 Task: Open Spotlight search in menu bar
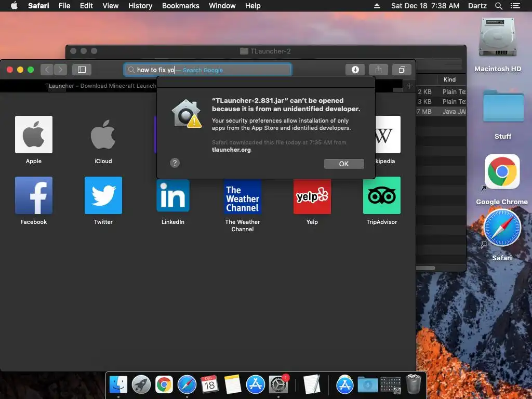[498, 6]
